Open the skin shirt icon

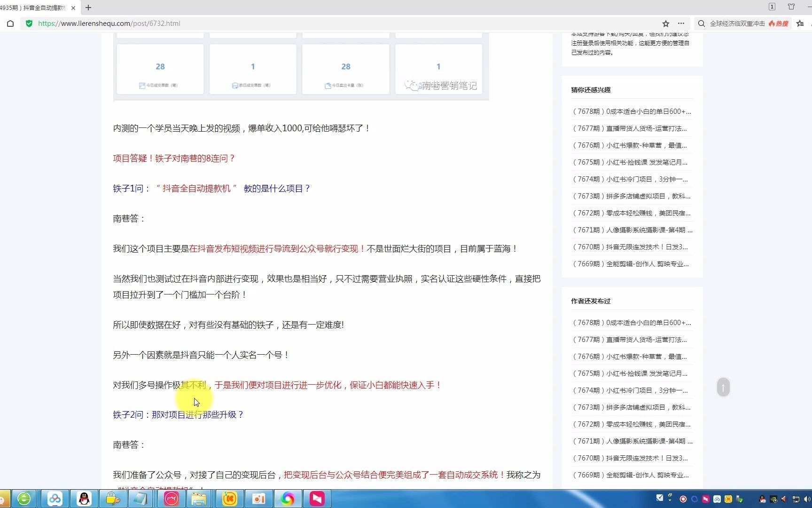tap(791, 7)
